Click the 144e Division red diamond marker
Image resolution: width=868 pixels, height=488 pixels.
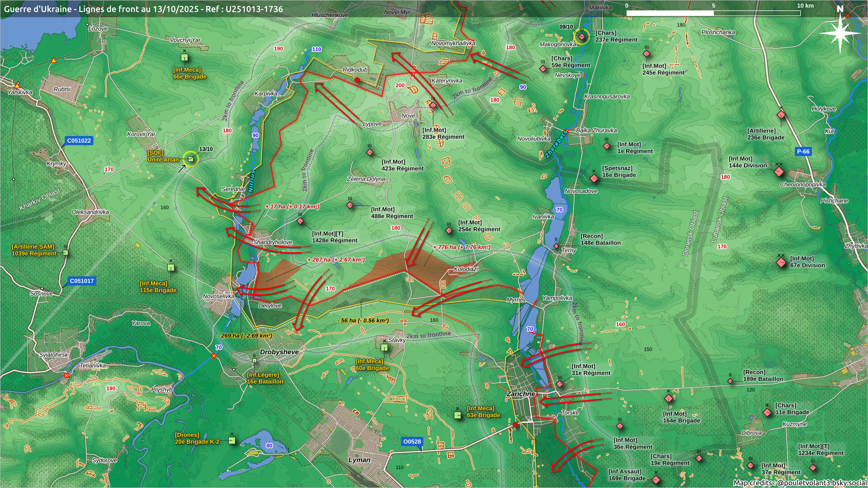click(778, 172)
